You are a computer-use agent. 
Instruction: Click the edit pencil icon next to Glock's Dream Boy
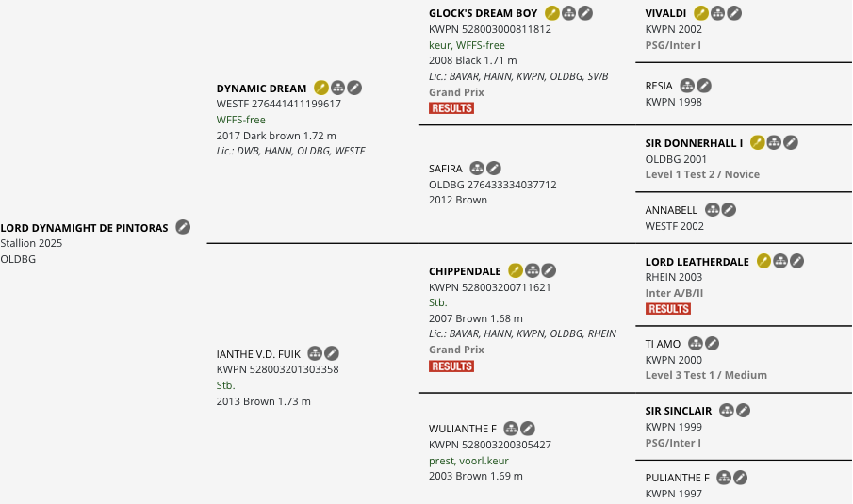point(585,13)
